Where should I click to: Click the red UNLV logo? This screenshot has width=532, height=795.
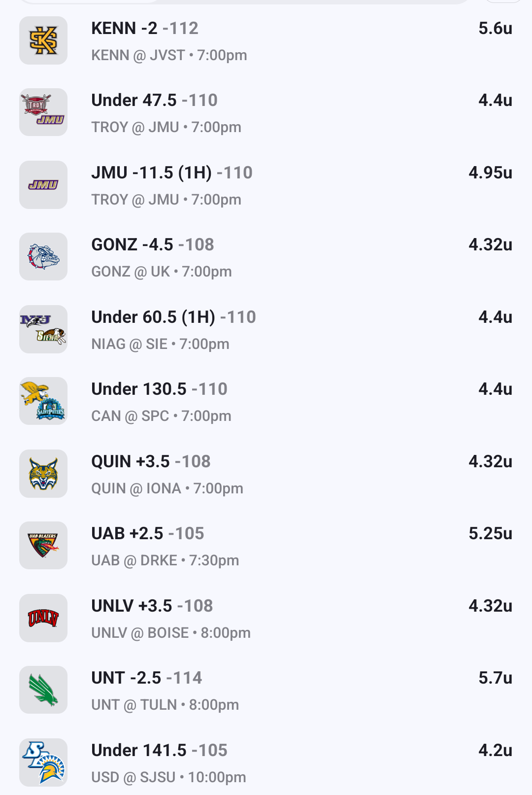43,618
